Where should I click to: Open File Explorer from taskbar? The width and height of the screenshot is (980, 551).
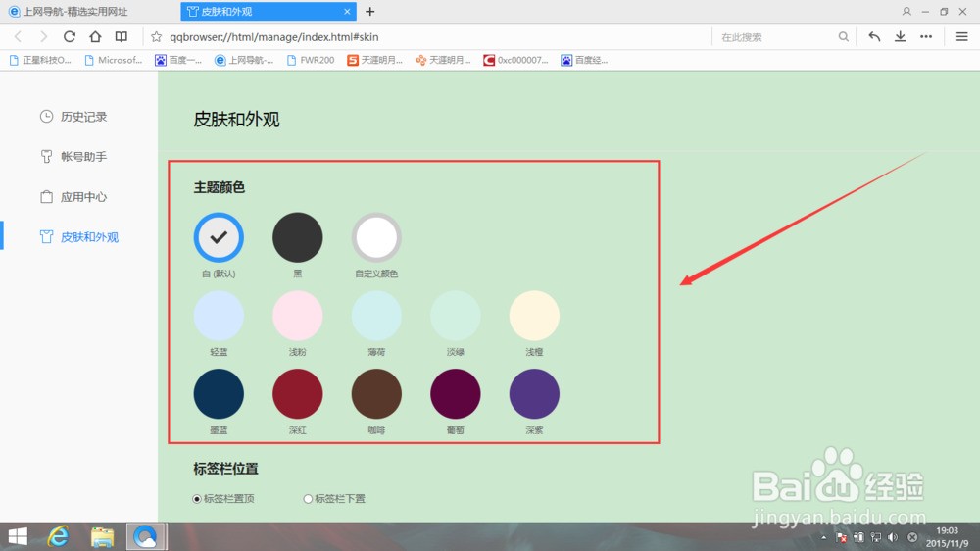[102, 536]
